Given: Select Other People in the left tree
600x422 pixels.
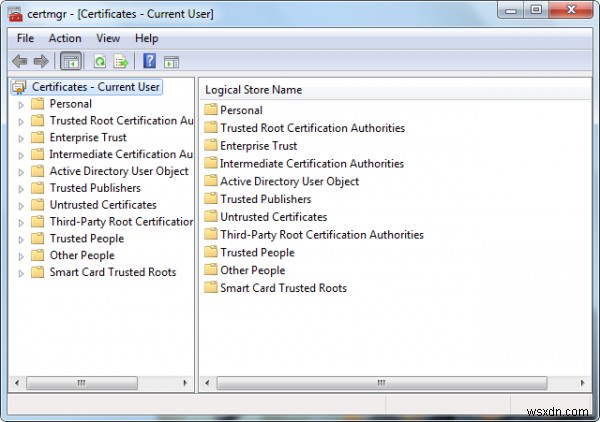Looking at the screenshot, I should point(82,255).
